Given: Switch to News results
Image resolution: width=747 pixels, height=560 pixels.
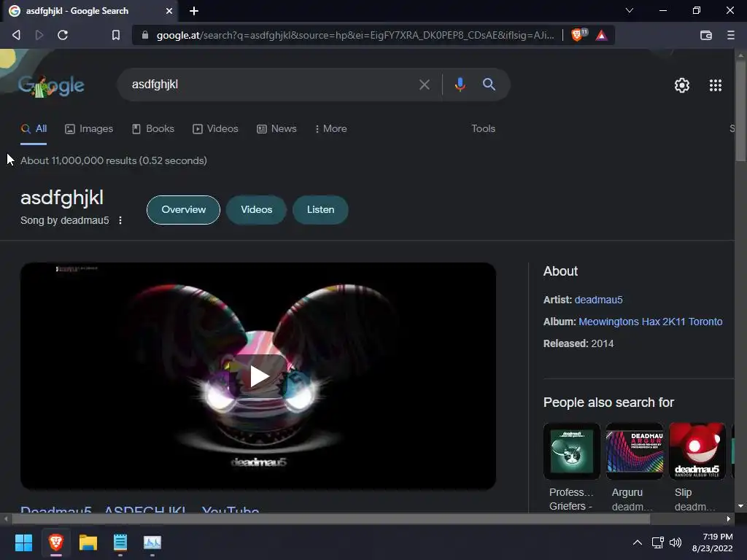Looking at the screenshot, I should [276, 128].
